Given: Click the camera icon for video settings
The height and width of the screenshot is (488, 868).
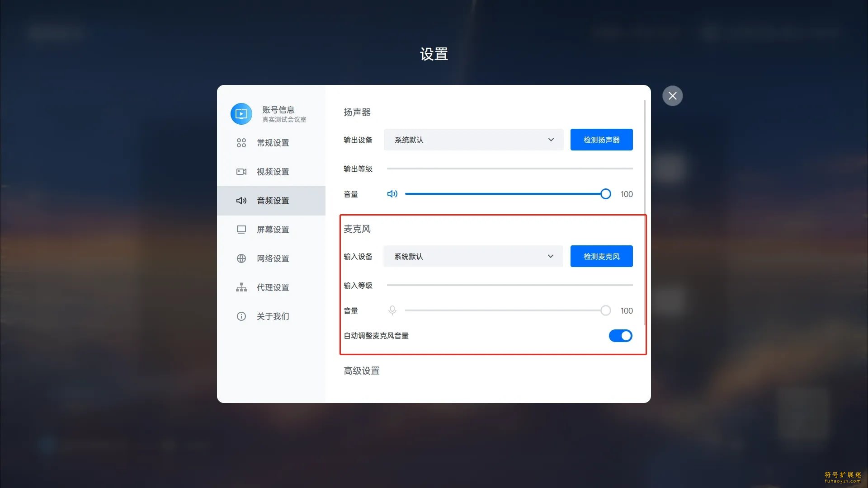Looking at the screenshot, I should 241,172.
